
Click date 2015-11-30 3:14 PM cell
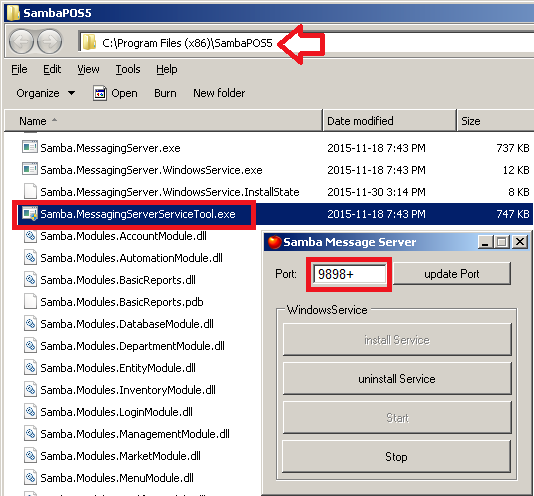point(376,192)
